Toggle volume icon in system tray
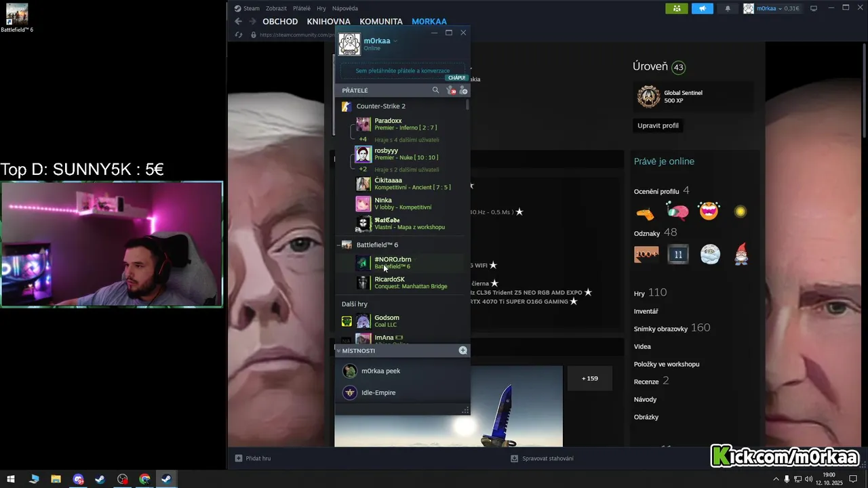Screen dimensions: 868x488 (808, 479)
